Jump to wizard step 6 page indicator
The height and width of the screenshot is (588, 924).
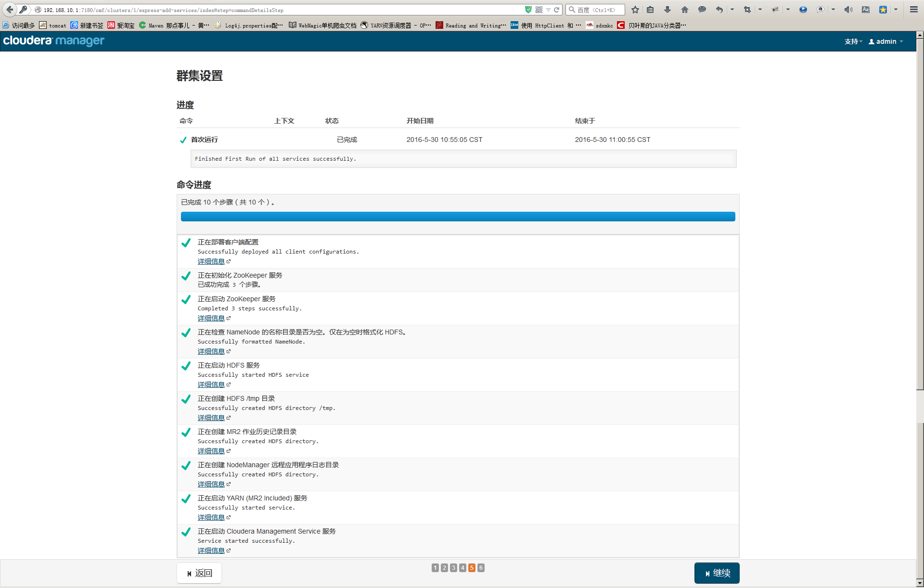(481, 568)
